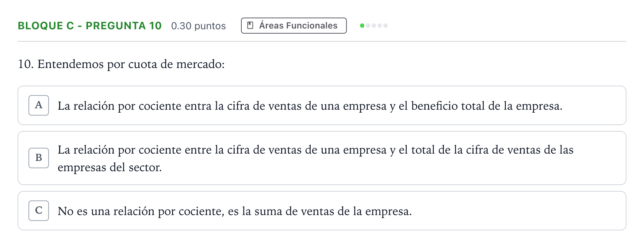Click 'BLOQUE C' in the green header

tap(46, 26)
